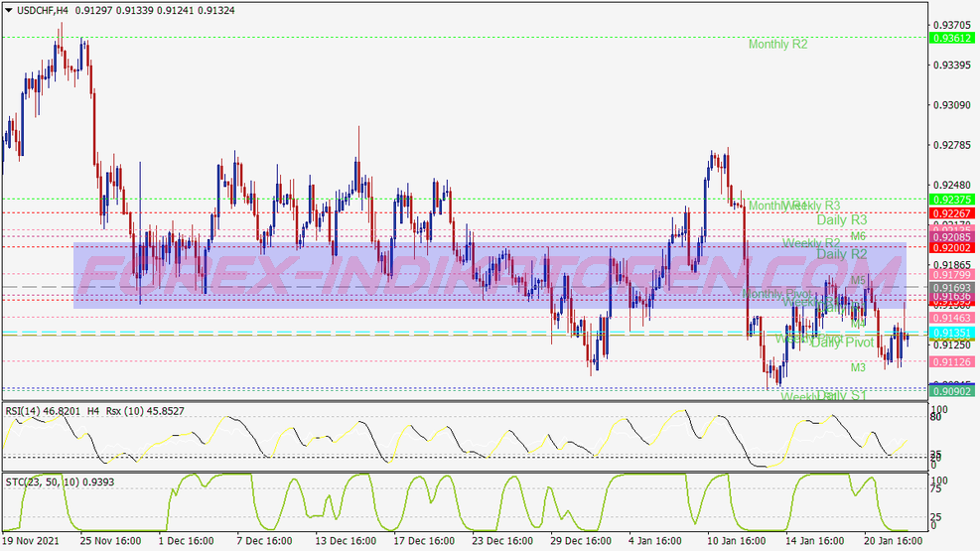
Task: Click the pink 0.91799 price tag
Action: pyautogui.click(x=952, y=275)
